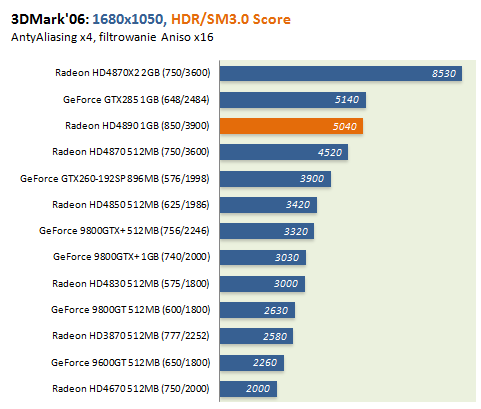Click the bar value 2260
This screenshot has height=409, width=481.
point(265,363)
